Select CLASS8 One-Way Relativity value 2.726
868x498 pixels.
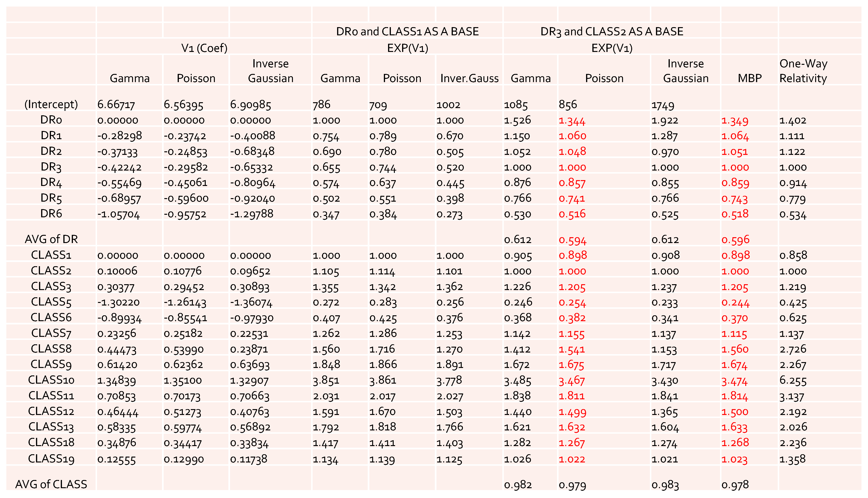pos(793,349)
